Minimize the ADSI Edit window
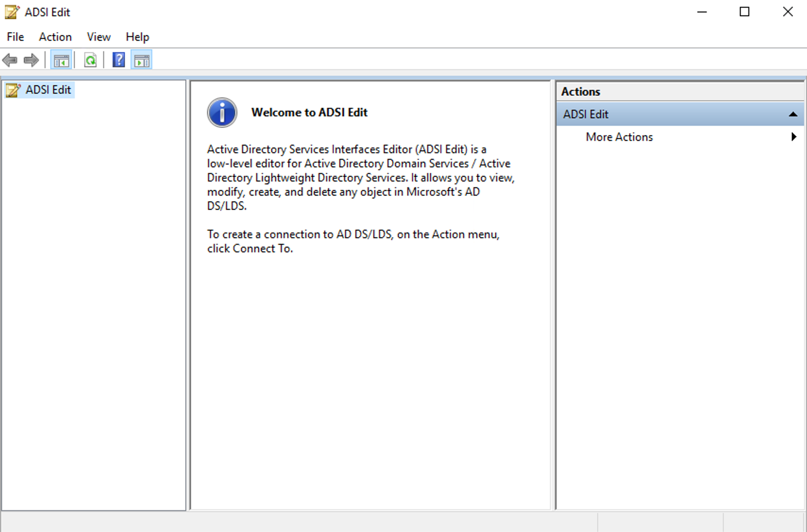The height and width of the screenshot is (532, 807). click(x=702, y=12)
